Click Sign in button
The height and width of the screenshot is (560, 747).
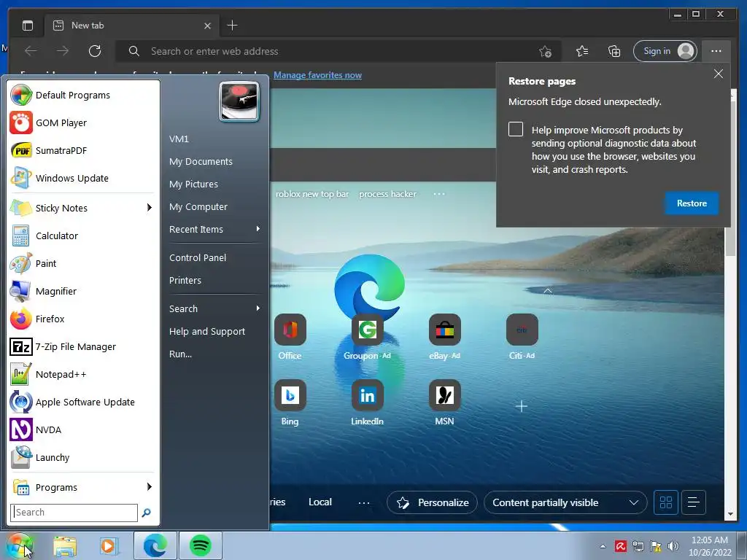pos(665,51)
